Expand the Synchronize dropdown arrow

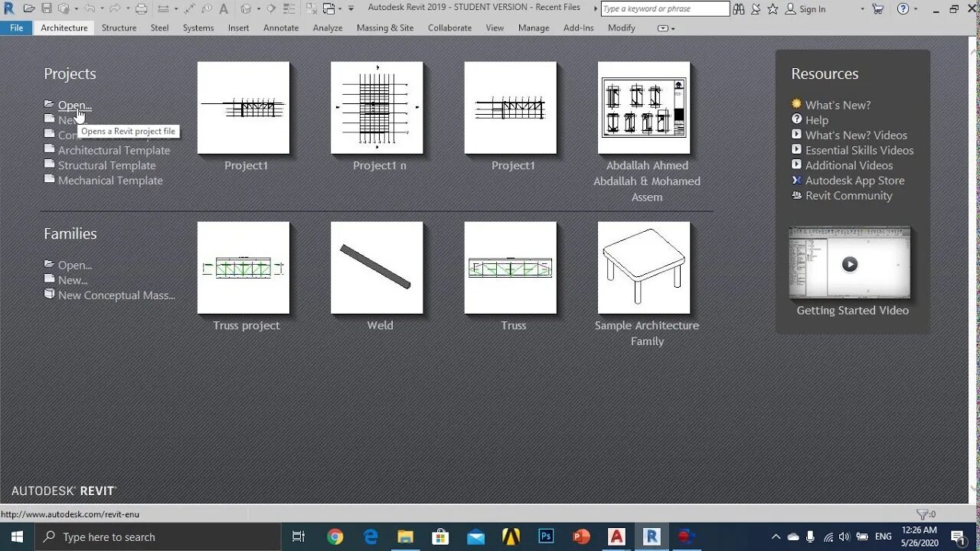[76, 9]
